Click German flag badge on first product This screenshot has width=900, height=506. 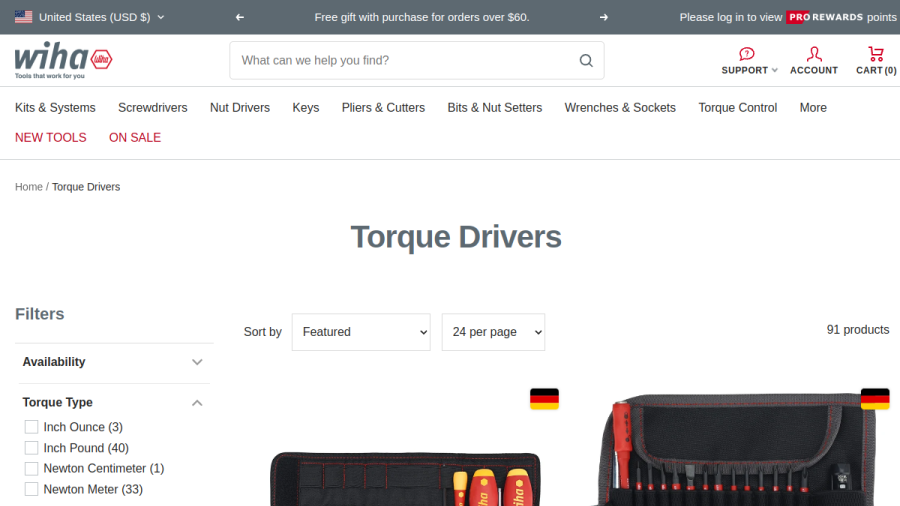[x=544, y=399]
